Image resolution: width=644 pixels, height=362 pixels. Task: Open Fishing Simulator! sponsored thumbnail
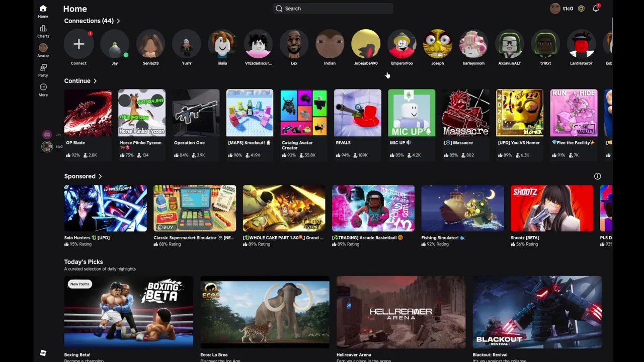462,208
